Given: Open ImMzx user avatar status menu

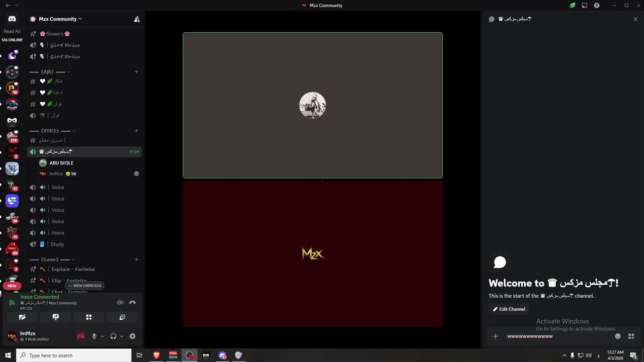Looking at the screenshot, I should (x=12, y=336).
